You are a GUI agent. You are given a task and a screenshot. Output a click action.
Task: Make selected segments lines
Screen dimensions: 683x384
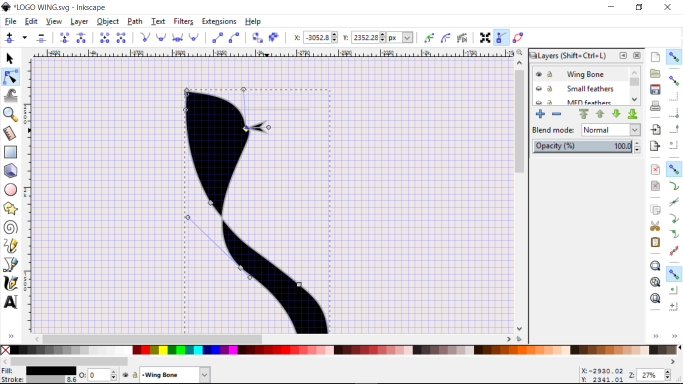[x=217, y=38]
